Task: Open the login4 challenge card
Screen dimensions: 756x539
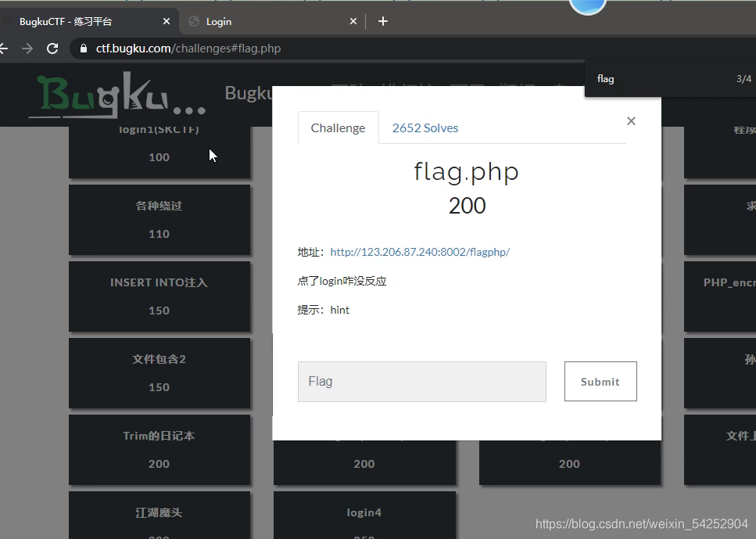Action: pos(364,515)
